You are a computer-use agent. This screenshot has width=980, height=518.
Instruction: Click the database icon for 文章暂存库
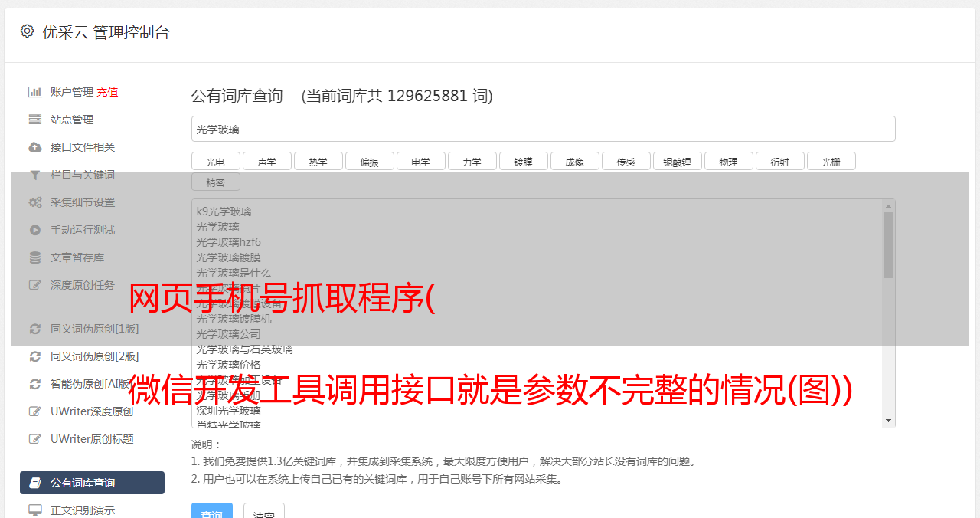coord(34,257)
